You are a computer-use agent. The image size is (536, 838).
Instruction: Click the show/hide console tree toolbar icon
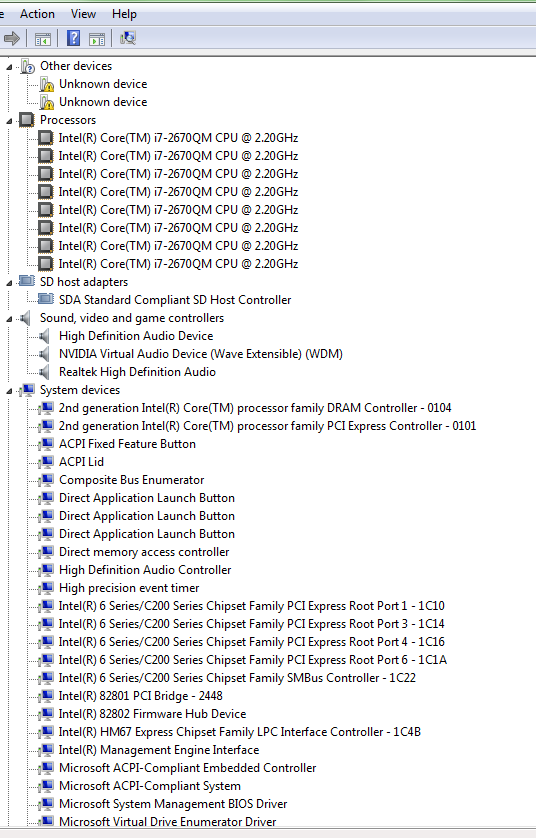pos(43,39)
